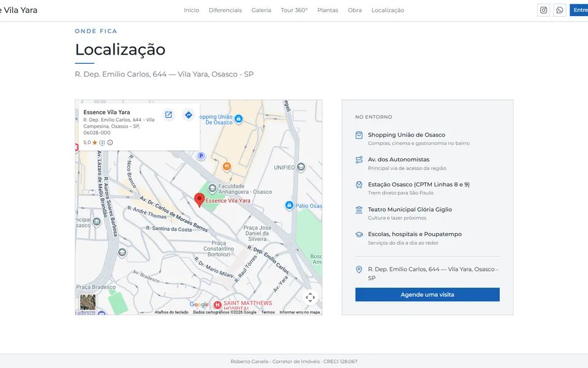Click the red Essence Vila Yara map pin
The image size is (588, 368).
point(199,200)
